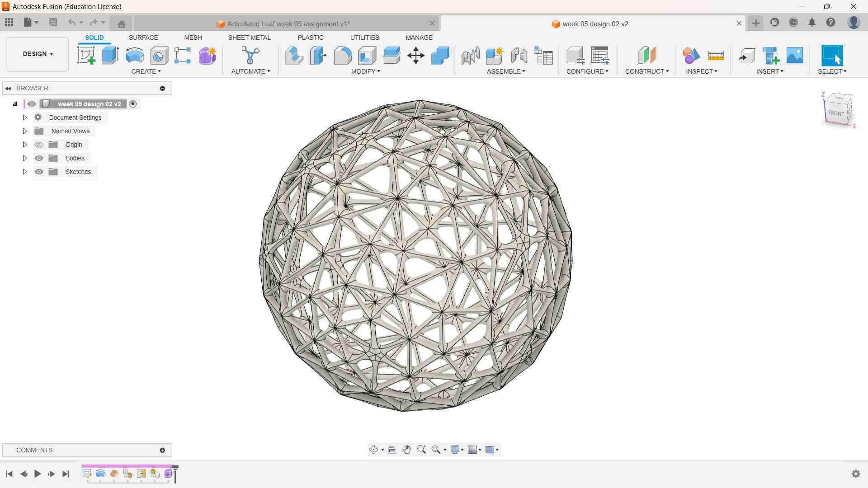Open the Measure tool in Inspect
This screenshot has width=868, height=488.
pos(716,56)
